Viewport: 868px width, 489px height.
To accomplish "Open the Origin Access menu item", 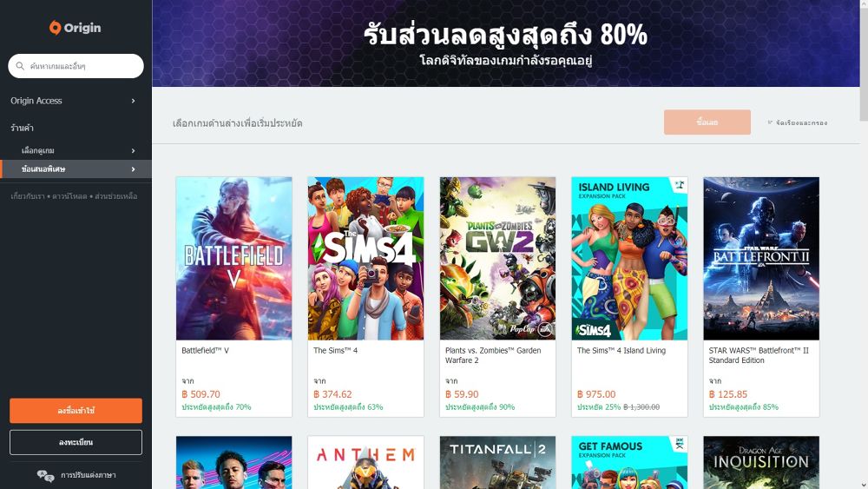I will pyautogui.click(x=36, y=101).
